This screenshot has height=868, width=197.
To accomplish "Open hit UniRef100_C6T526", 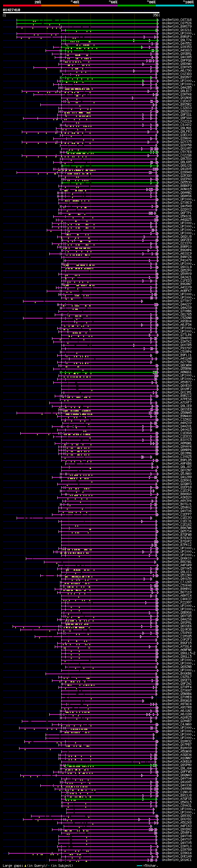I will pyautogui.click(x=177, y=23).
